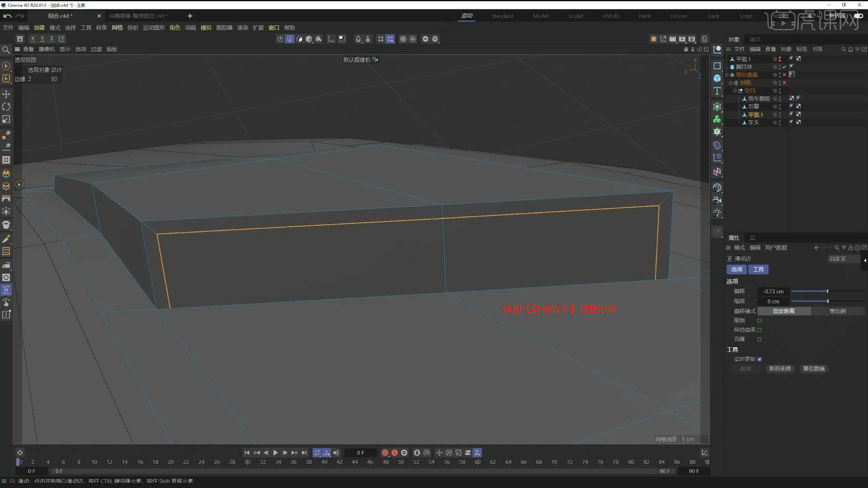Expand the side panel arrow right edge
The image size is (868, 488).
[x=865, y=260]
